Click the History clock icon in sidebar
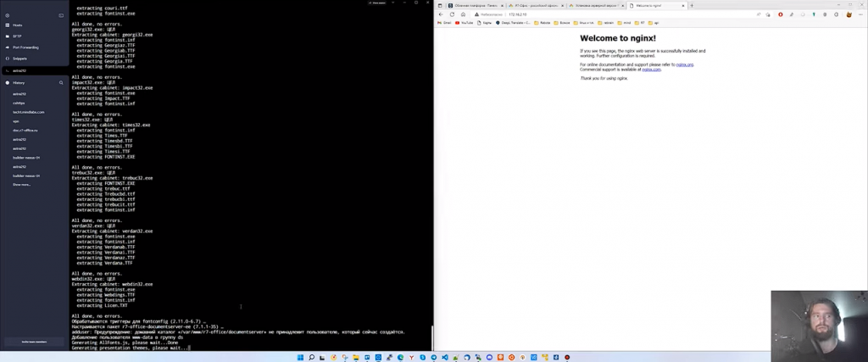 click(x=7, y=82)
